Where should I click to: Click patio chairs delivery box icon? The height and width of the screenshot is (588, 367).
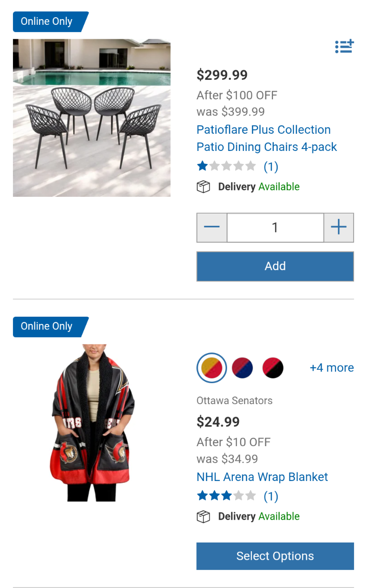pyautogui.click(x=204, y=187)
